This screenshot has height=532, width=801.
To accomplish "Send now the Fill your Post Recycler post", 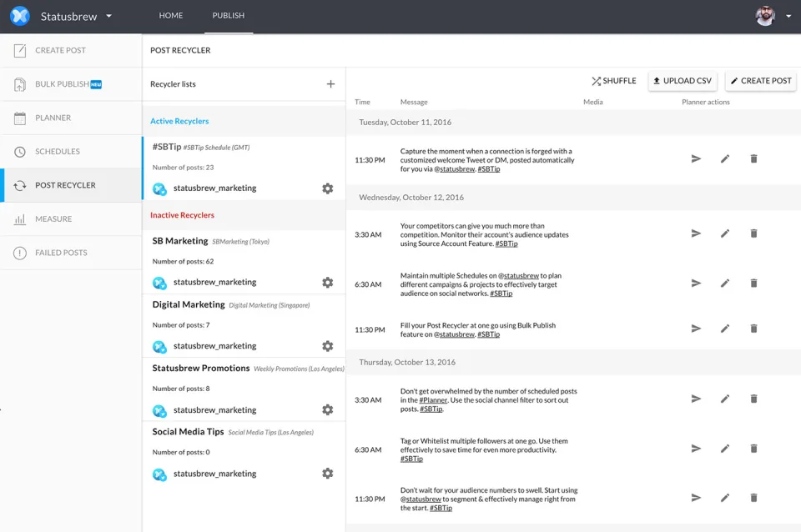I will tap(696, 329).
